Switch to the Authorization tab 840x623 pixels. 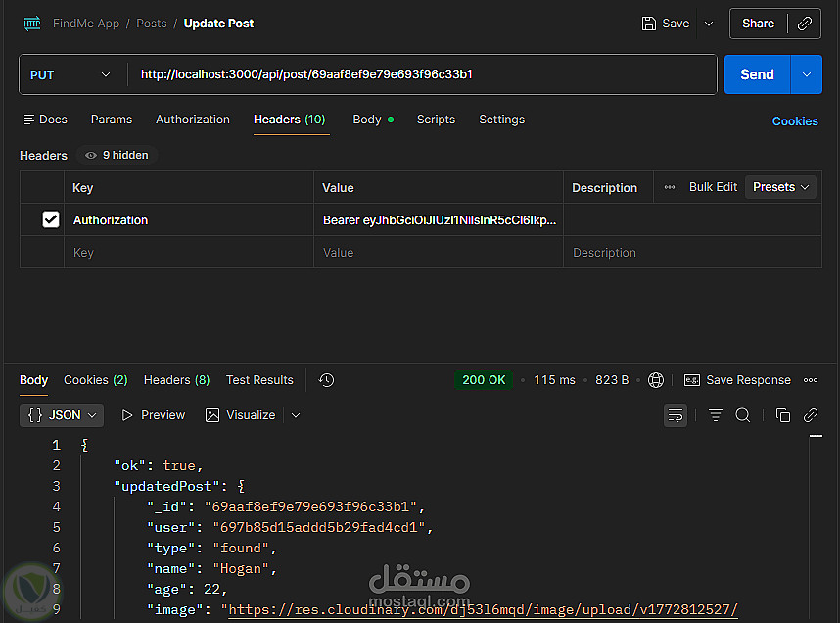pyautogui.click(x=193, y=120)
